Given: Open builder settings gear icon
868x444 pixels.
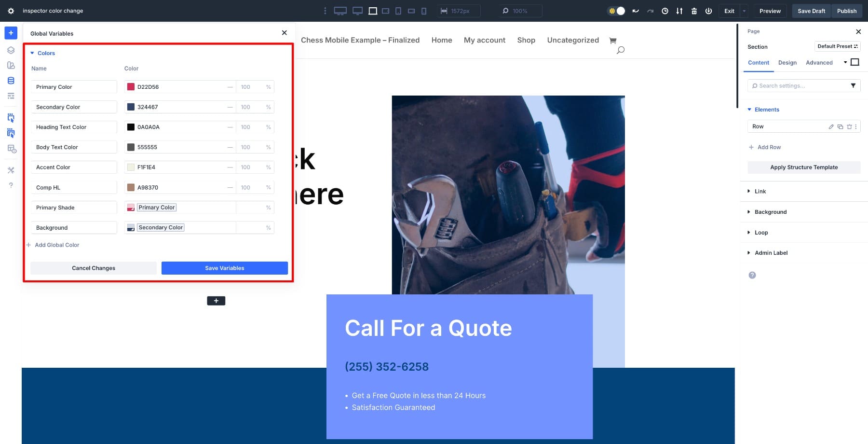Looking at the screenshot, I should (11, 11).
